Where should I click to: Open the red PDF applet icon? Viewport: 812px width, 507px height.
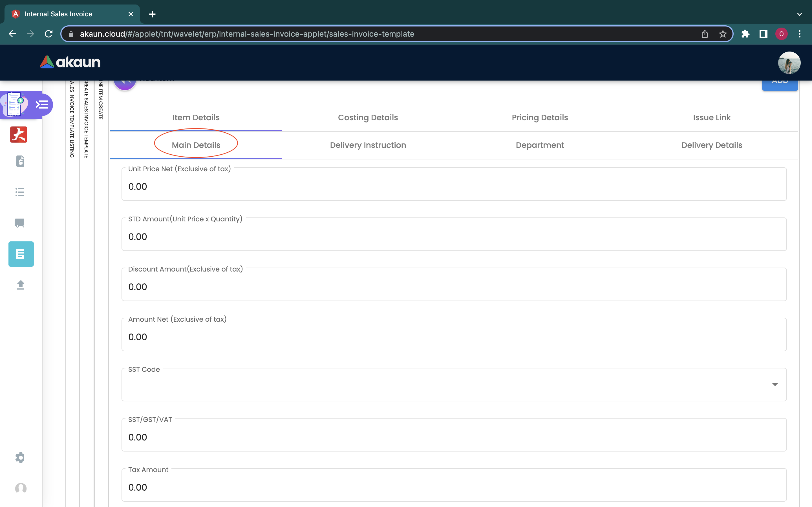[x=18, y=135]
